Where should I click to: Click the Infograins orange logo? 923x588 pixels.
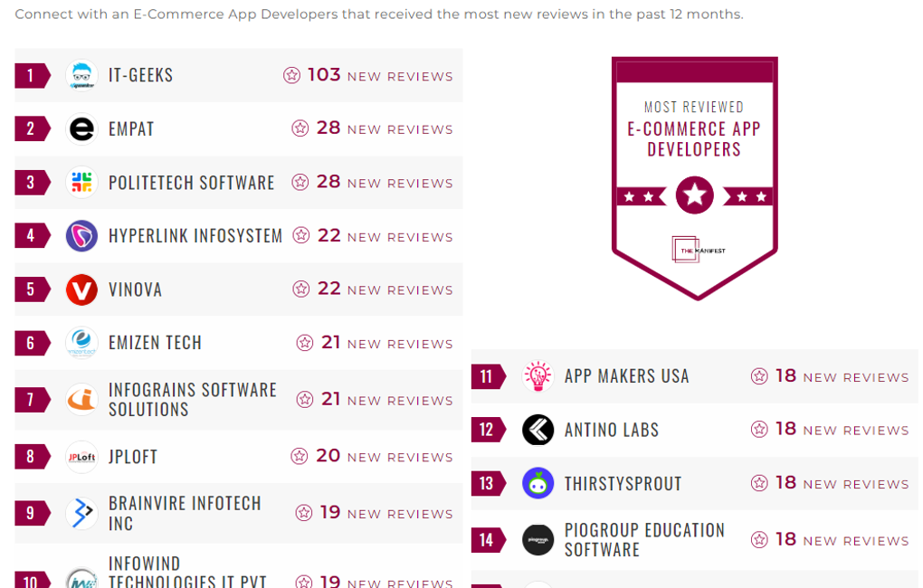[81, 399]
